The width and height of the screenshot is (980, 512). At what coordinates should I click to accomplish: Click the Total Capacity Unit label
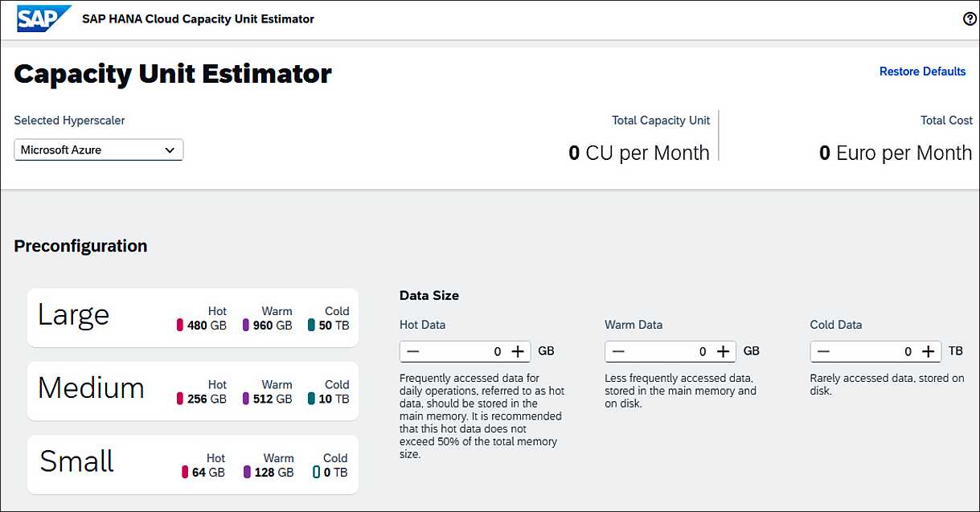[x=661, y=121]
